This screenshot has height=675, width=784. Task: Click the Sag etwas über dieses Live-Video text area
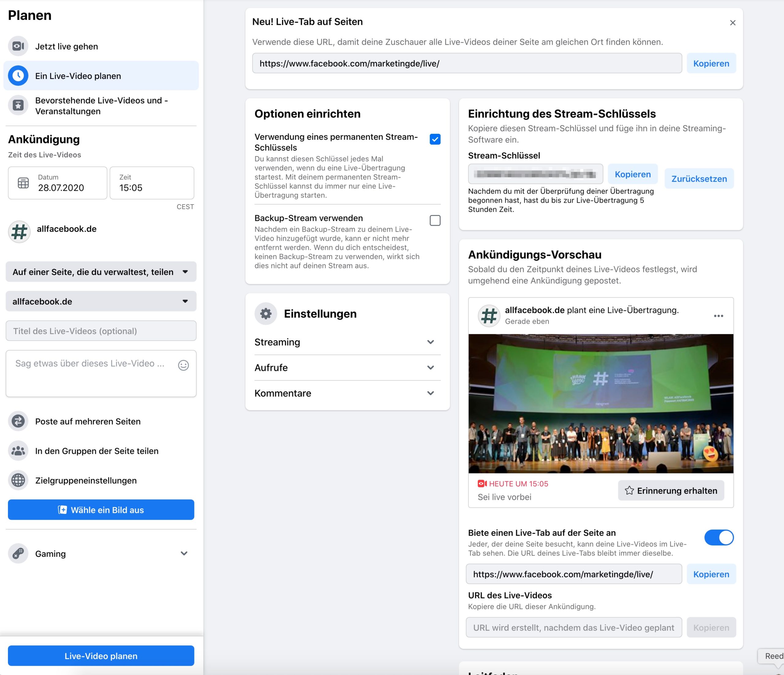tap(101, 373)
